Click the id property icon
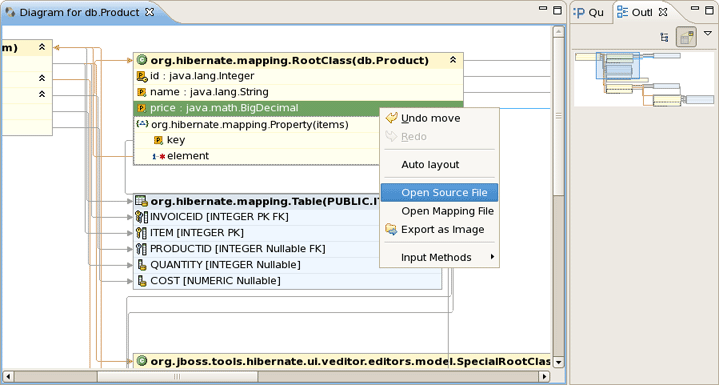The height and width of the screenshot is (385, 719). 142,76
